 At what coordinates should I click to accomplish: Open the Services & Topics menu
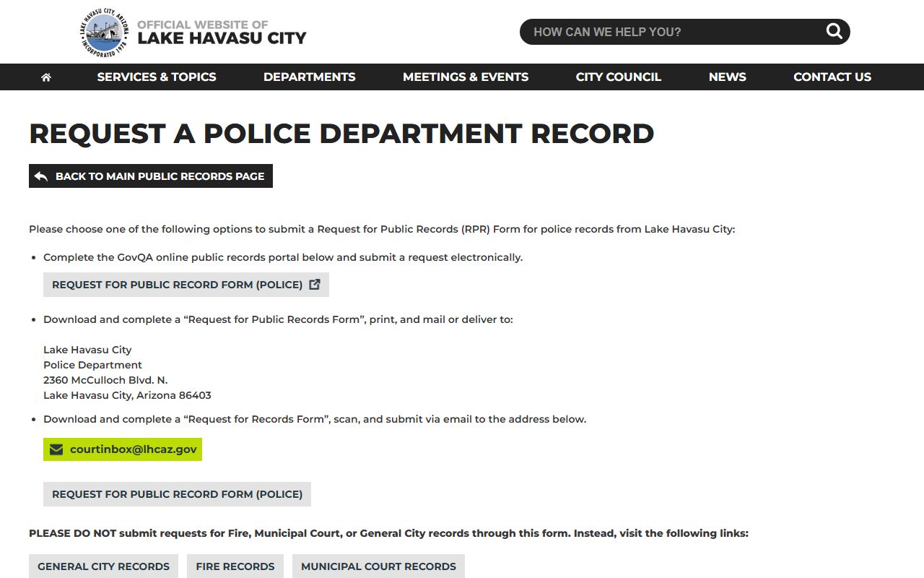pyautogui.click(x=157, y=77)
